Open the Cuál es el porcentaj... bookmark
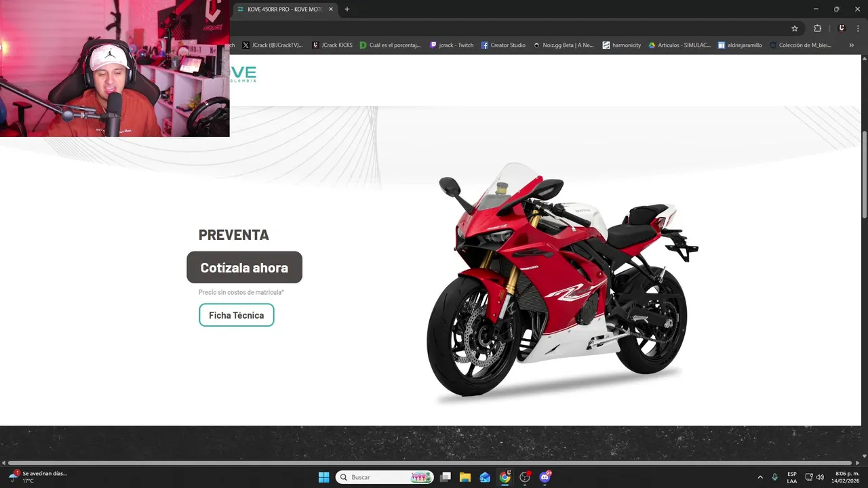Viewport: 868px width, 488px height. (391, 45)
